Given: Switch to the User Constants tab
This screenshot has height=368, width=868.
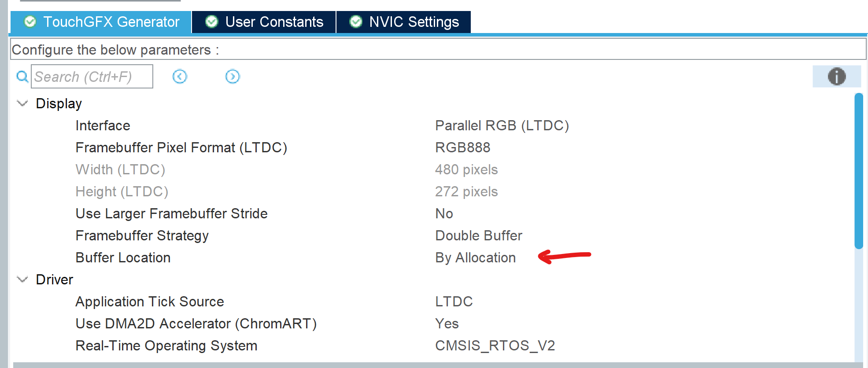Looking at the screenshot, I should 274,22.
